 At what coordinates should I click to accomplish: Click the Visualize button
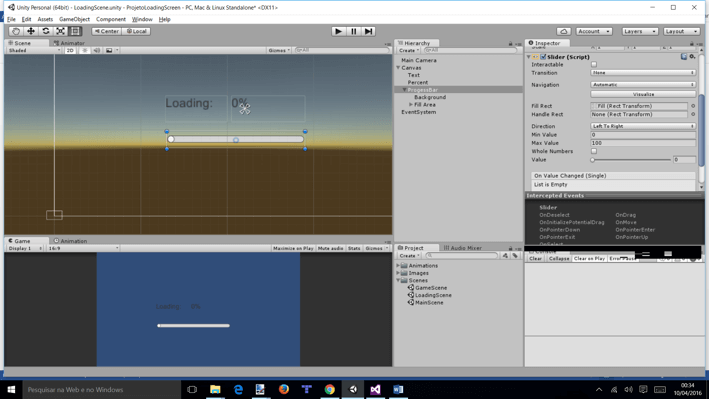click(x=643, y=94)
